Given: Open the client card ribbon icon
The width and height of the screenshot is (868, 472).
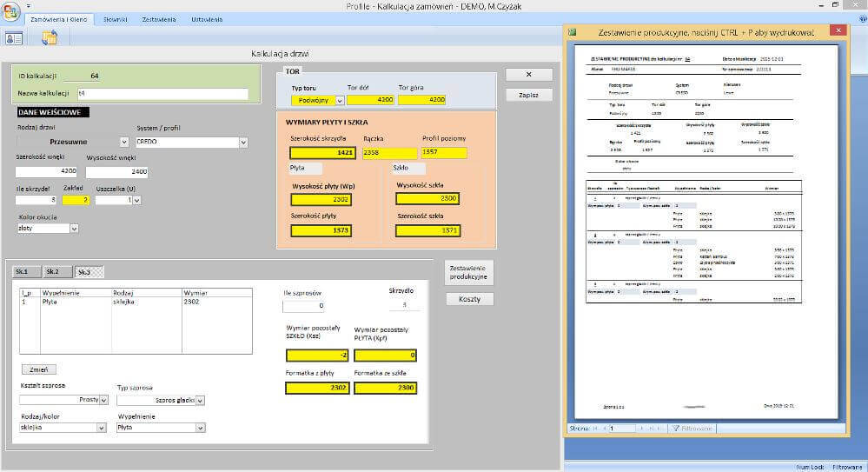Looking at the screenshot, I should (14, 38).
